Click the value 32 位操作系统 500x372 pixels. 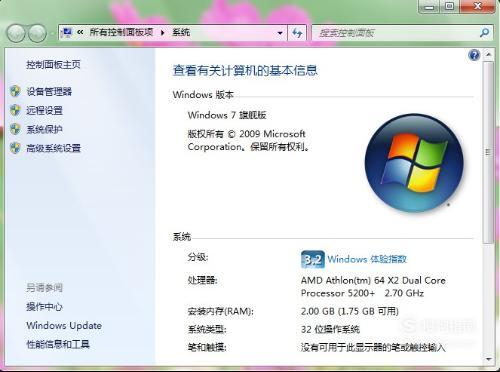[330, 330]
